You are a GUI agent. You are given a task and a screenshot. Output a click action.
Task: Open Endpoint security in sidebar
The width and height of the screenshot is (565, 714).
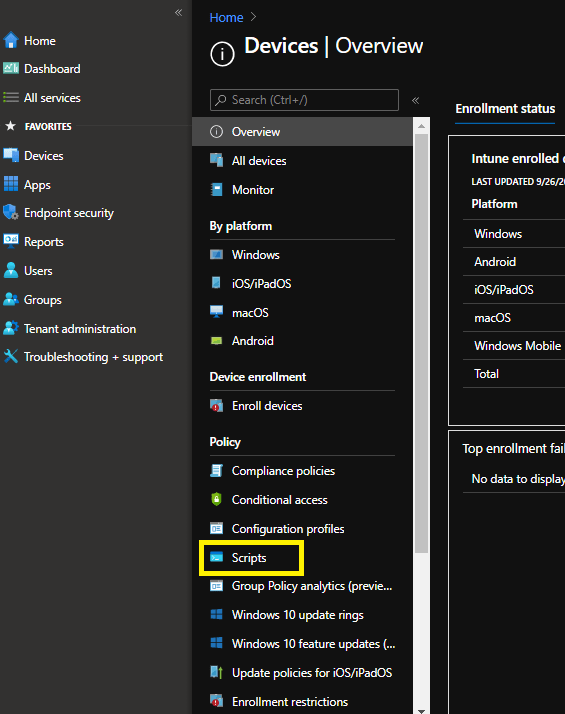69,213
